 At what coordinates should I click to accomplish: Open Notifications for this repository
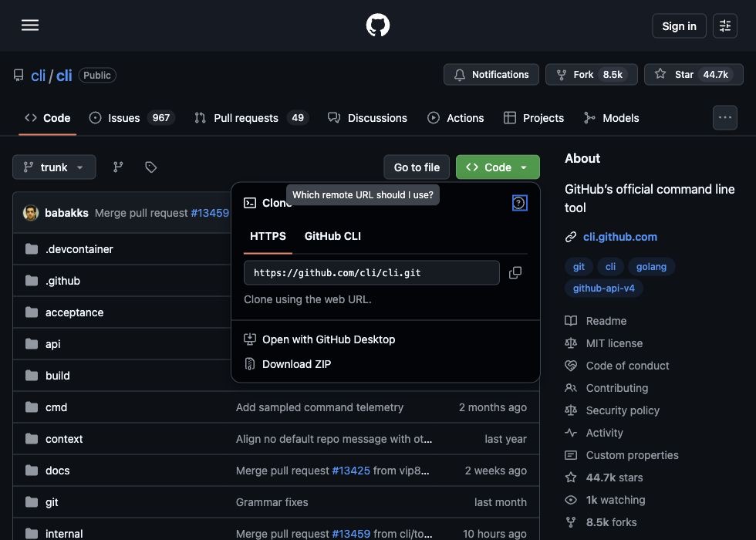[x=491, y=75]
